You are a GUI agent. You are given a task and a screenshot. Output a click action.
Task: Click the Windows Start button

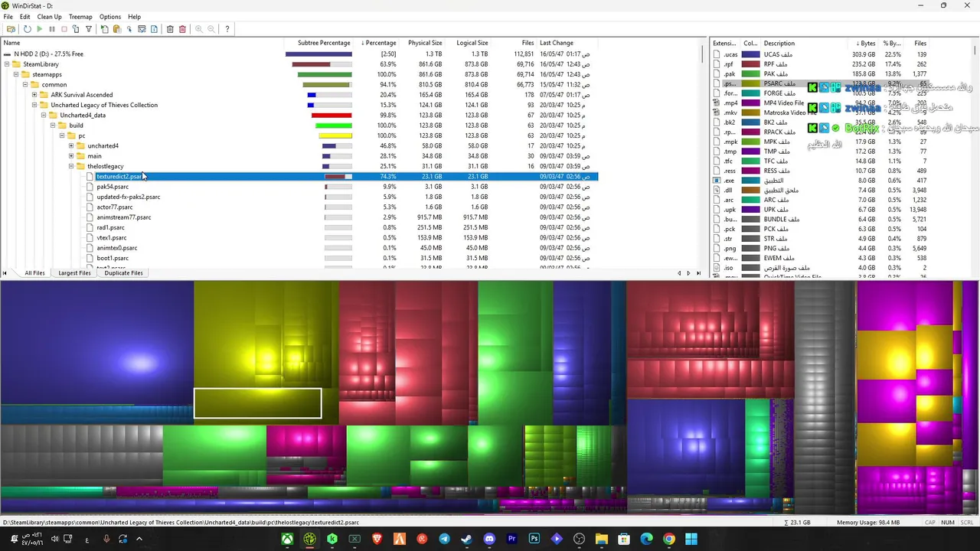click(x=691, y=540)
